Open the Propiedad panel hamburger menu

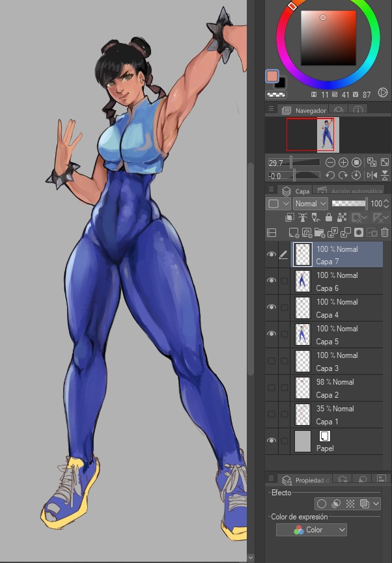272,478
